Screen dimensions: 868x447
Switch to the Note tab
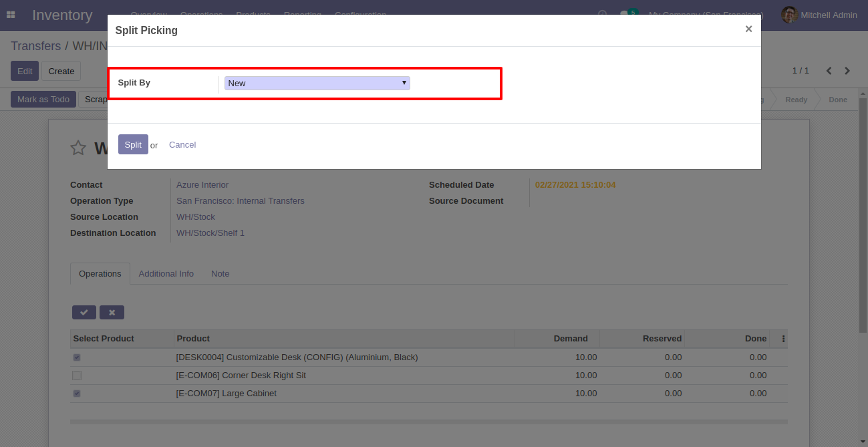(221, 273)
